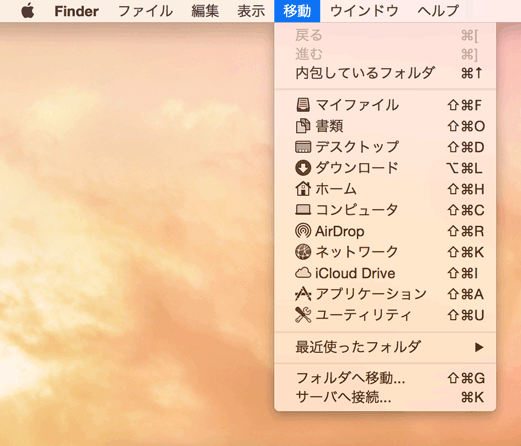The width and height of the screenshot is (521, 446).
Task: Click the デスクトップ desktop icon
Action: click(x=303, y=147)
